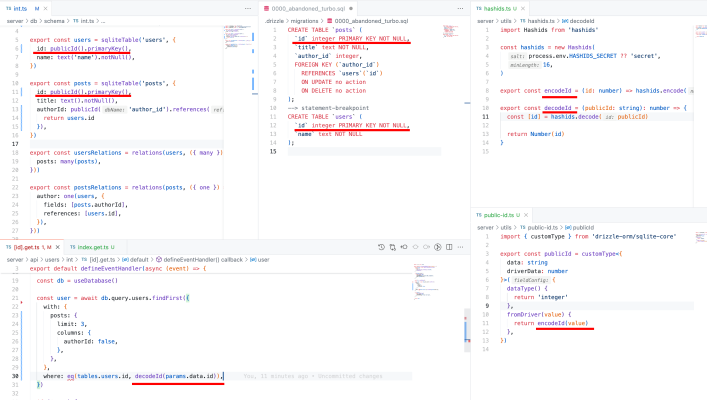Click 'authorId: false' in bottom editor
Screen dimensions: 707x400
[x=90, y=341]
